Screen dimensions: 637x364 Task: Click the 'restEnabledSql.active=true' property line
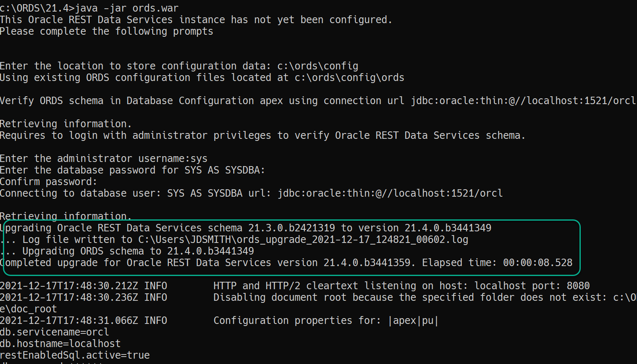(74, 355)
